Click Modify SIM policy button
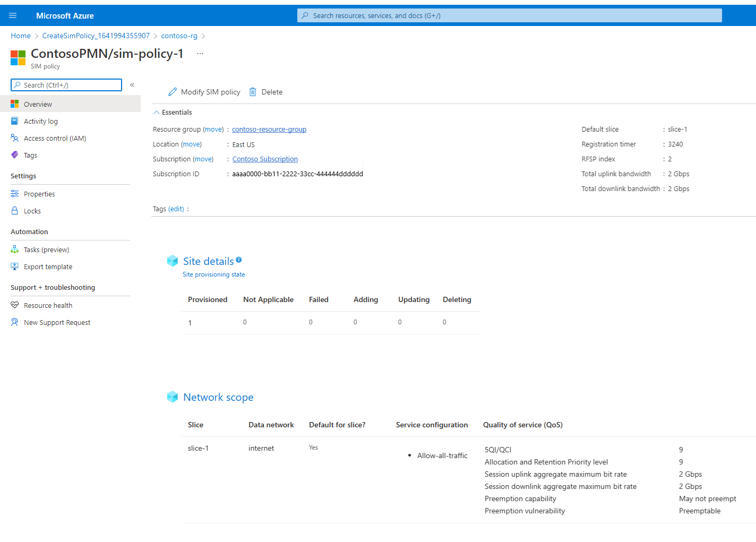This screenshot has height=542, width=756. pos(204,92)
